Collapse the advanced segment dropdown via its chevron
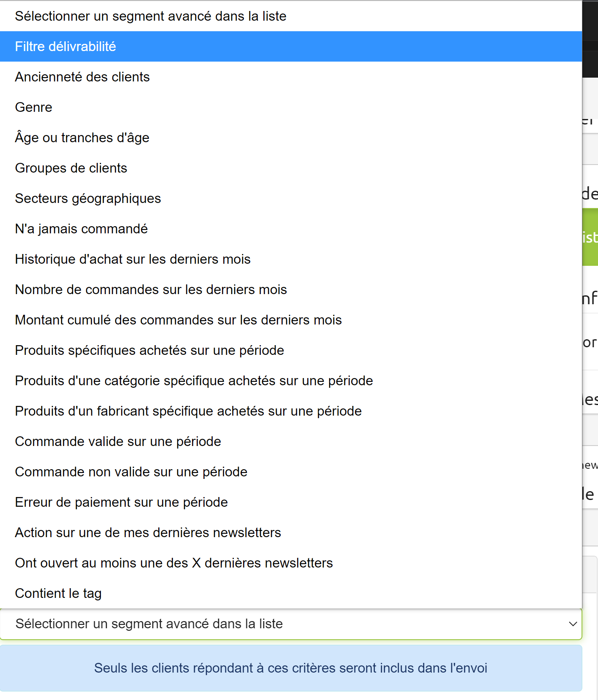The width and height of the screenshot is (598, 700). pos(573,624)
